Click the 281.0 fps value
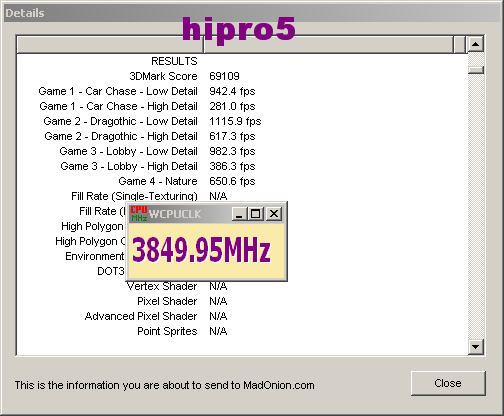This screenshot has width=504, height=416. [x=232, y=106]
